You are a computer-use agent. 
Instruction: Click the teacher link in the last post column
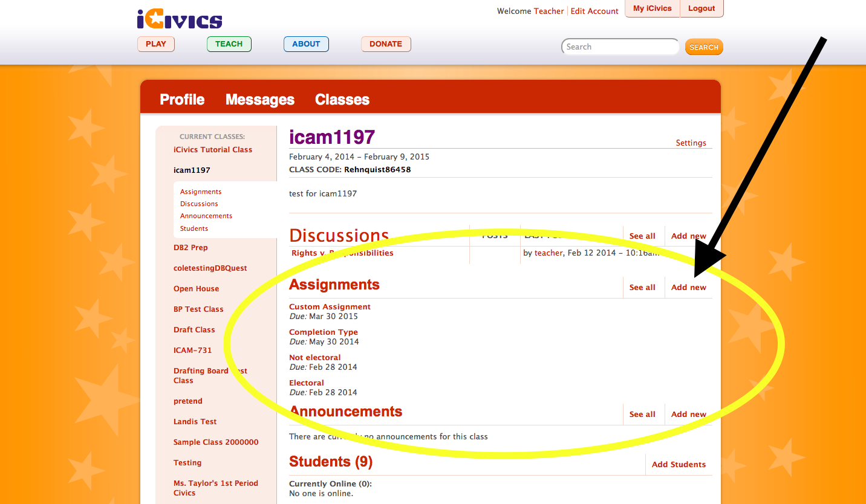(549, 253)
